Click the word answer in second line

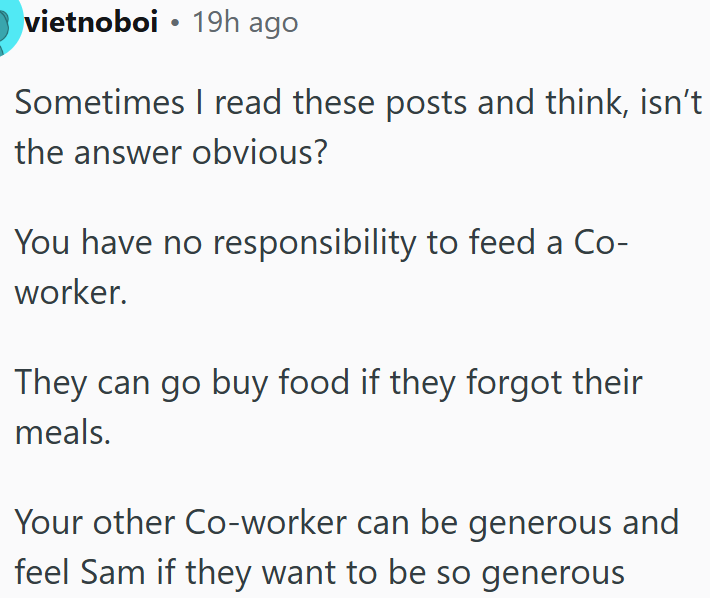(127, 153)
